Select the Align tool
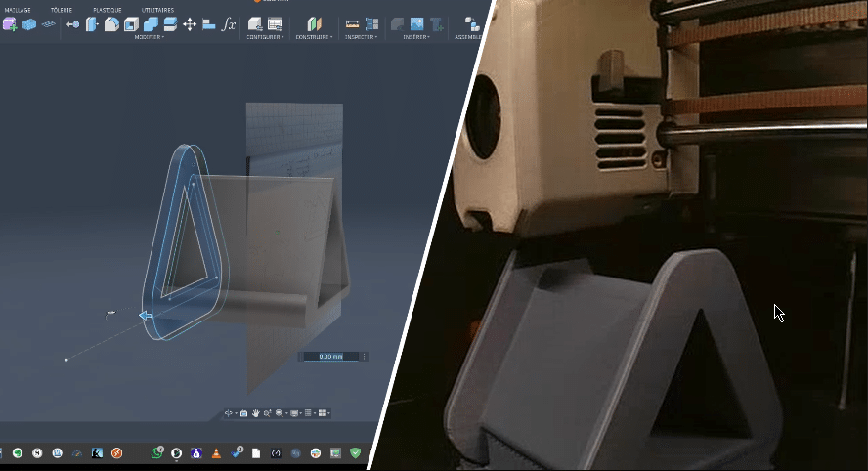The height and width of the screenshot is (471, 868). pyautogui.click(x=209, y=24)
